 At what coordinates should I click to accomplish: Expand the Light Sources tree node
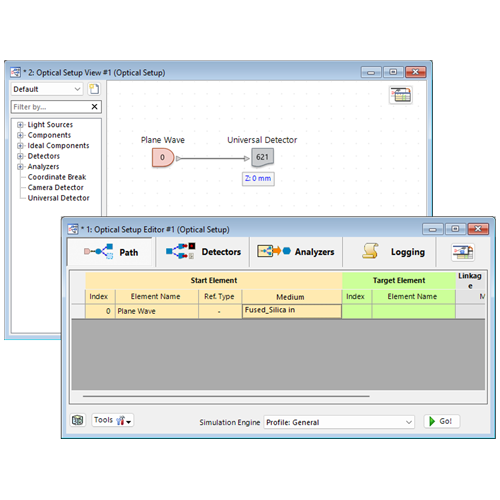point(20,125)
